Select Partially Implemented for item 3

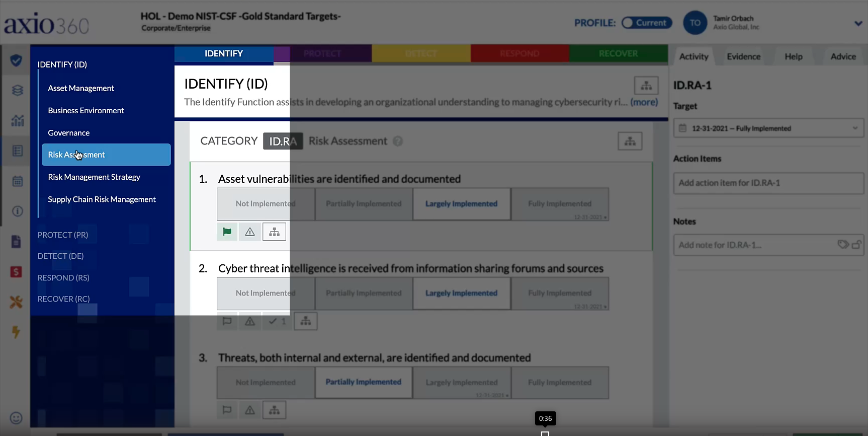pyautogui.click(x=364, y=383)
